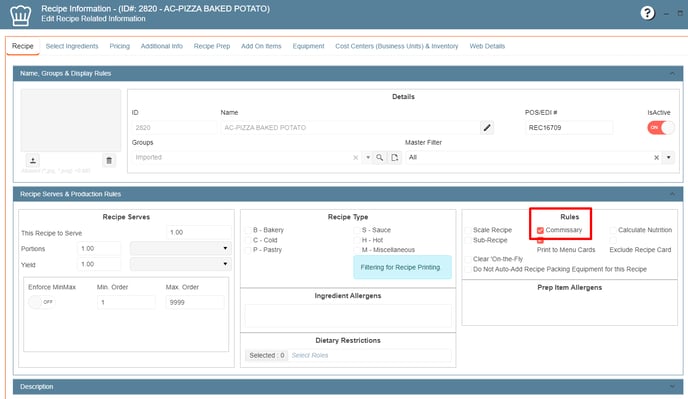Open the Add On Items tab
This screenshot has width=688, height=399.
(x=261, y=46)
